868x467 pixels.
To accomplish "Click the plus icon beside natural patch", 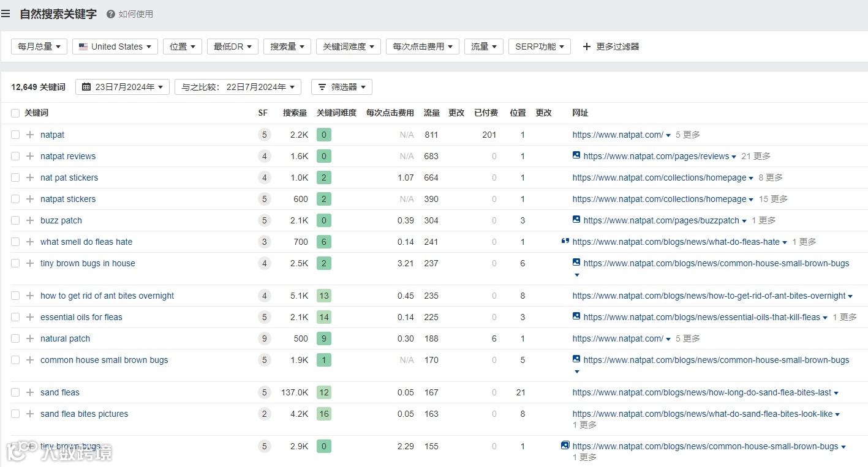I will click(x=30, y=338).
